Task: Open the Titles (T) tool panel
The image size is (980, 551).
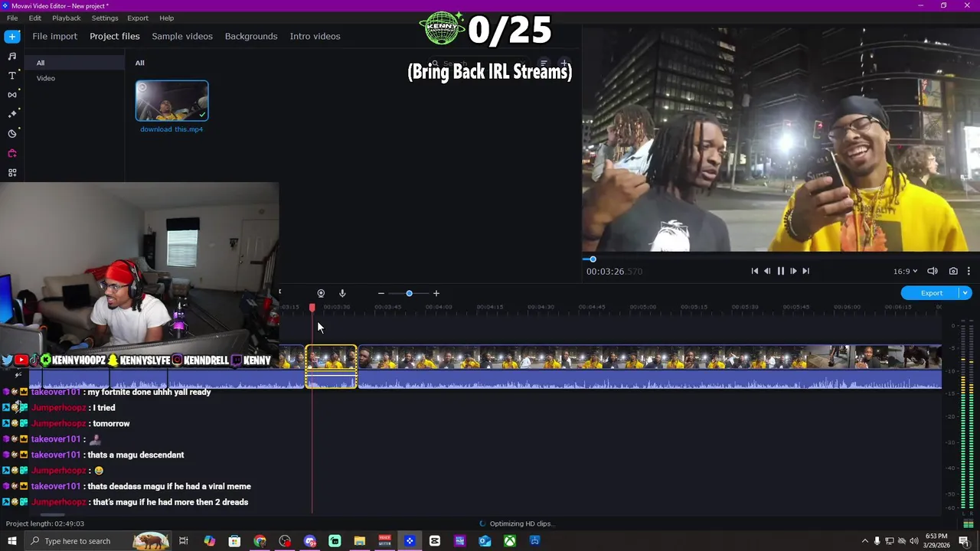Action: pos(12,76)
